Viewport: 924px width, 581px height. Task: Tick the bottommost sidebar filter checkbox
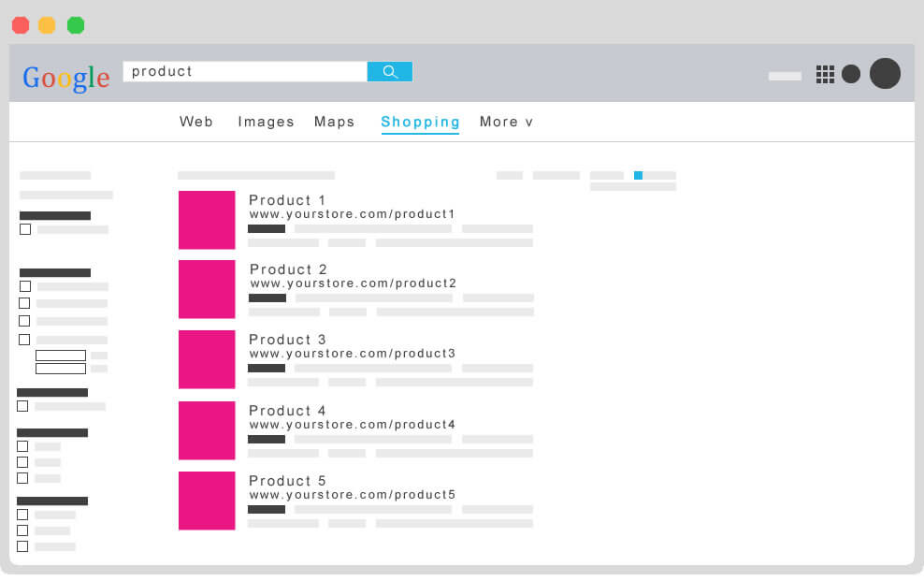(x=22, y=546)
